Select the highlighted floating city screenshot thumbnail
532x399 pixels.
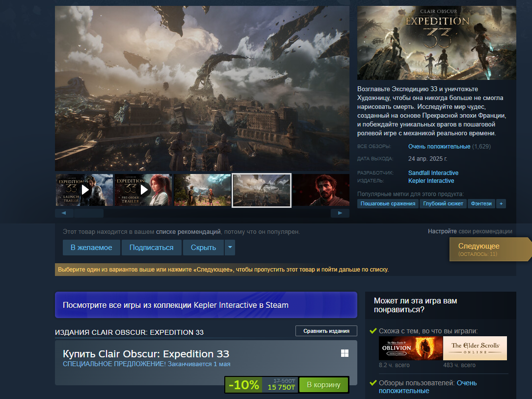(x=262, y=190)
